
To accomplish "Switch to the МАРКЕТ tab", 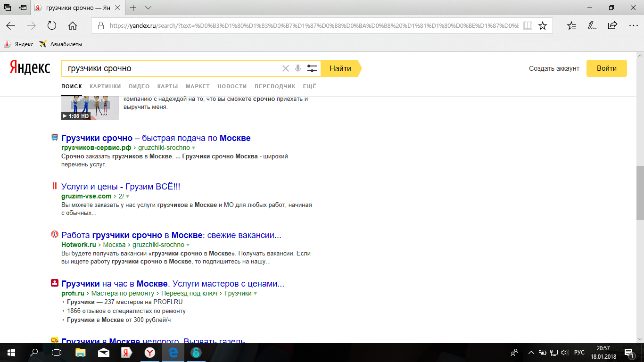I will coord(198,86).
